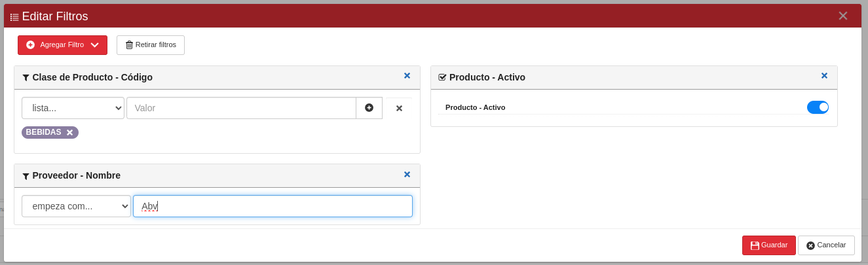Open the lista... operator dropdown
This screenshot has width=868, height=265.
coord(73,108)
